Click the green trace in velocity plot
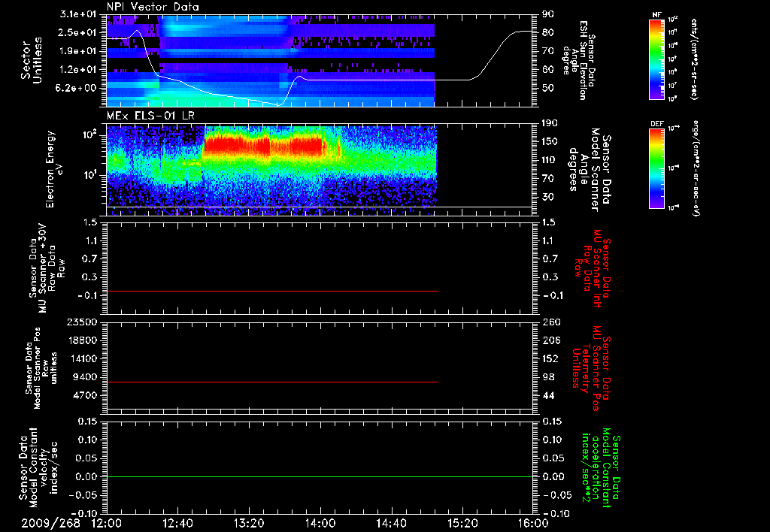Screen dimensions: 770x532 (x=319, y=476)
